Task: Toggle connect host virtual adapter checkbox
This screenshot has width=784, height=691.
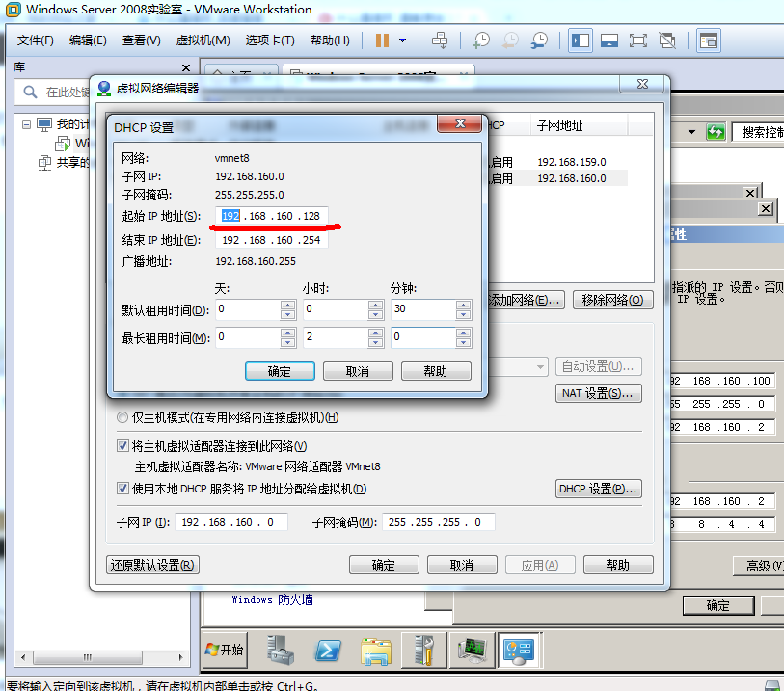Action: click(x=122, y=445)
